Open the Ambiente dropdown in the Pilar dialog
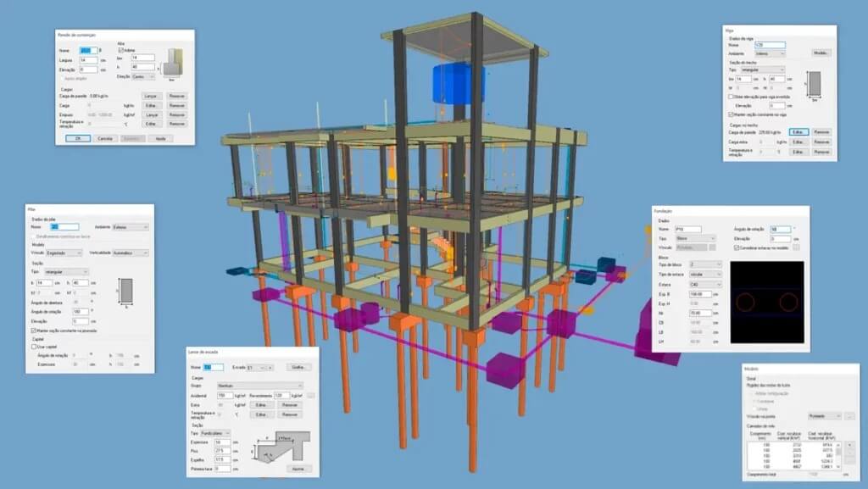Viewport: 868px width, 489px height. tap(131, 227)
